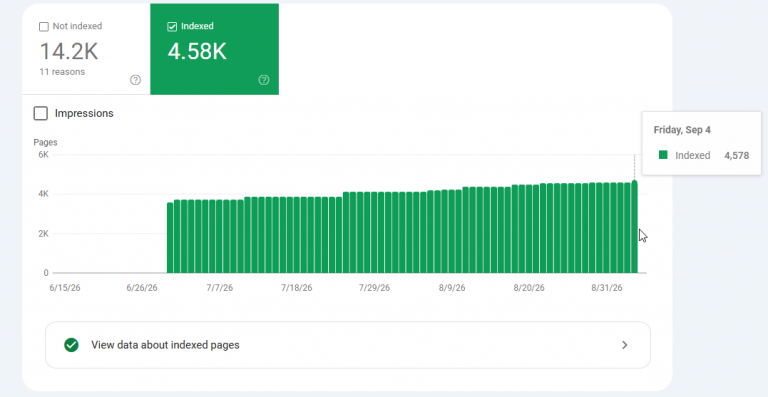
Task: Open help icon in Indexed card
Action: pyautogui.click(x=264, y=80)
